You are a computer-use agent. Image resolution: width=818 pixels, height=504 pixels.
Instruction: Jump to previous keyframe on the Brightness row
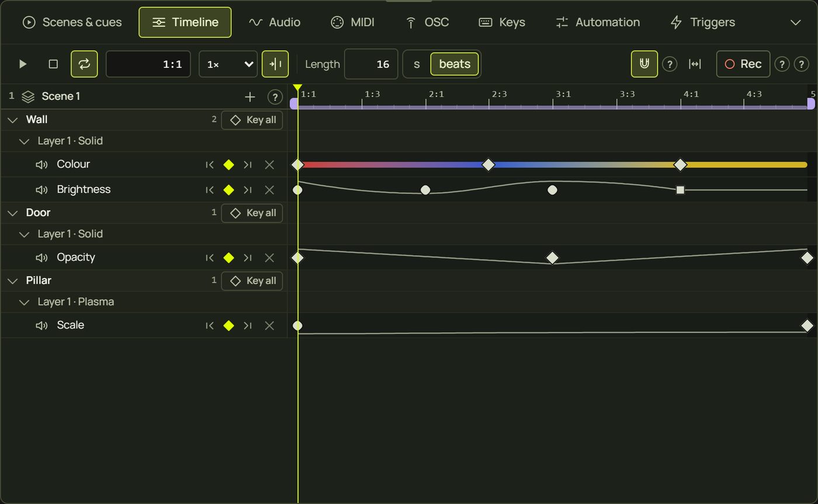tap(210, 190)
